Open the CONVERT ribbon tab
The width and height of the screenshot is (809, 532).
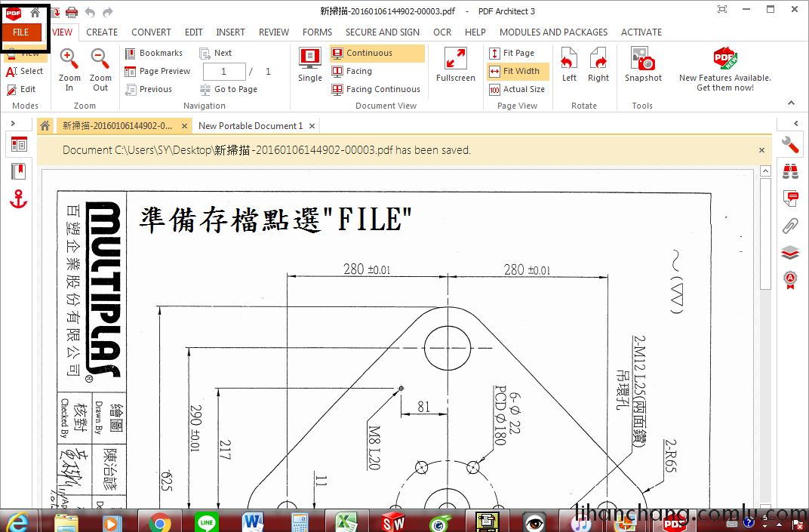click(x=151, y=32)
